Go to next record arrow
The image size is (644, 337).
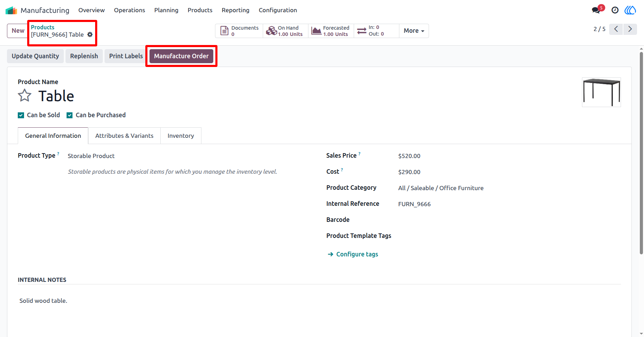(x=630, y=29)
